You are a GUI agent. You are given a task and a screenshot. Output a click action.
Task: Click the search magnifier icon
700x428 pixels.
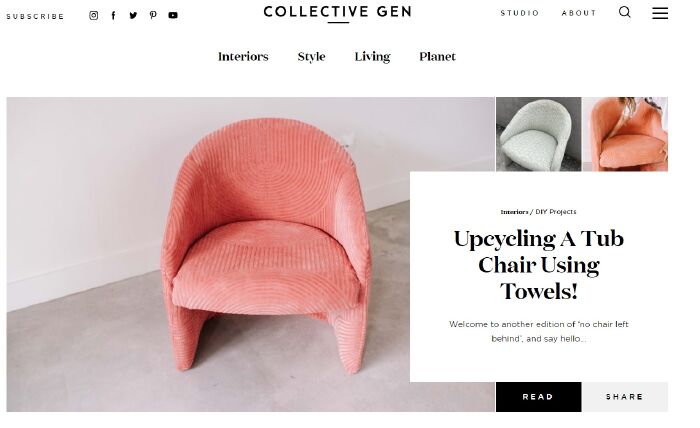(x=625, y=12)
